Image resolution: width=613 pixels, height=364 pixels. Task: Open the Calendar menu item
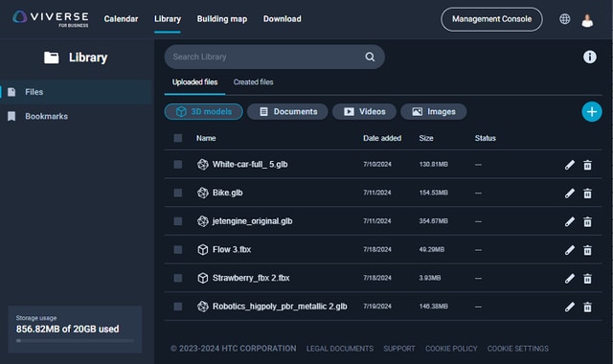click(x=121, y=19)
